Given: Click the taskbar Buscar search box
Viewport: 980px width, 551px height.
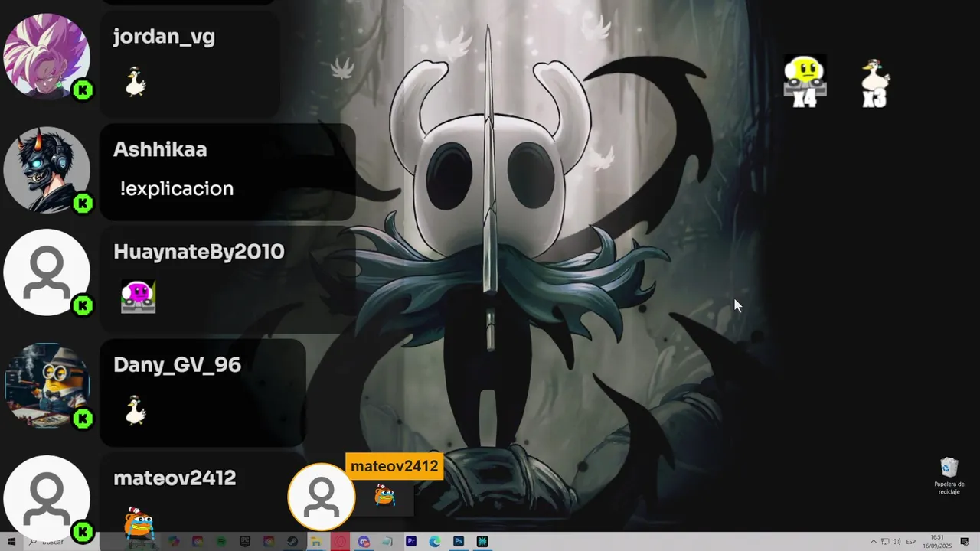Looking at the screenshot, I should pyautogui.click(x=61, y=541).
